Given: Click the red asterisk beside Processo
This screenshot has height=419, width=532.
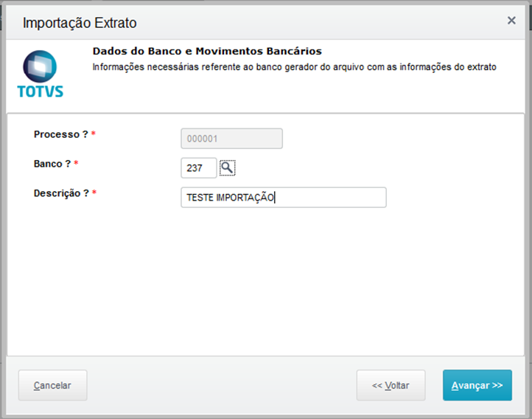Looking at the screenshot, I should tap(94, 135).
